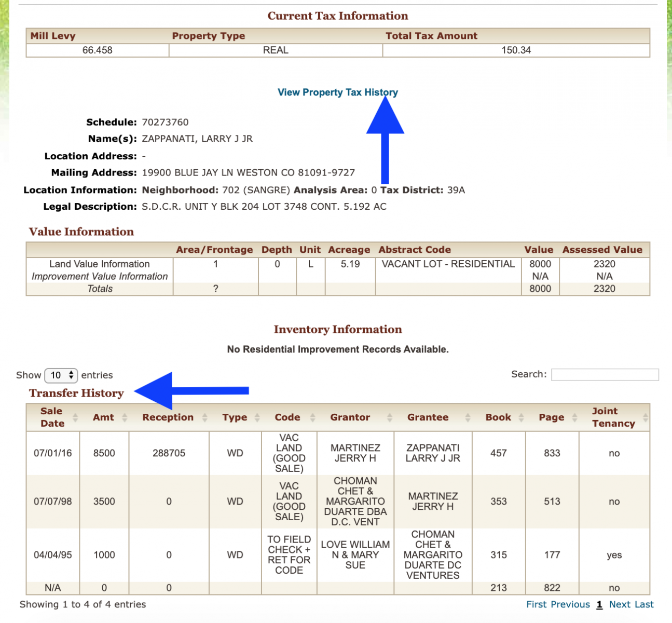Select page number 1 in pagination
This screenshot has height=623, width=672.
click(x=599, y=604)
